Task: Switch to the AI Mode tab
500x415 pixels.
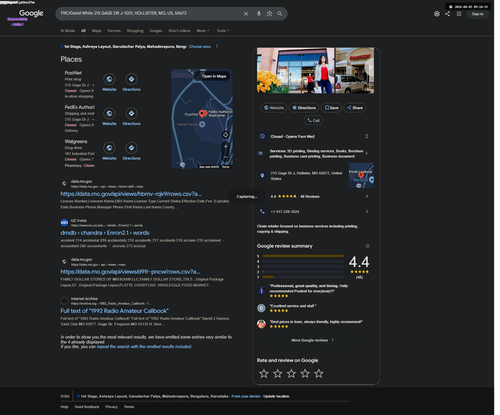Action: (68, 31)
